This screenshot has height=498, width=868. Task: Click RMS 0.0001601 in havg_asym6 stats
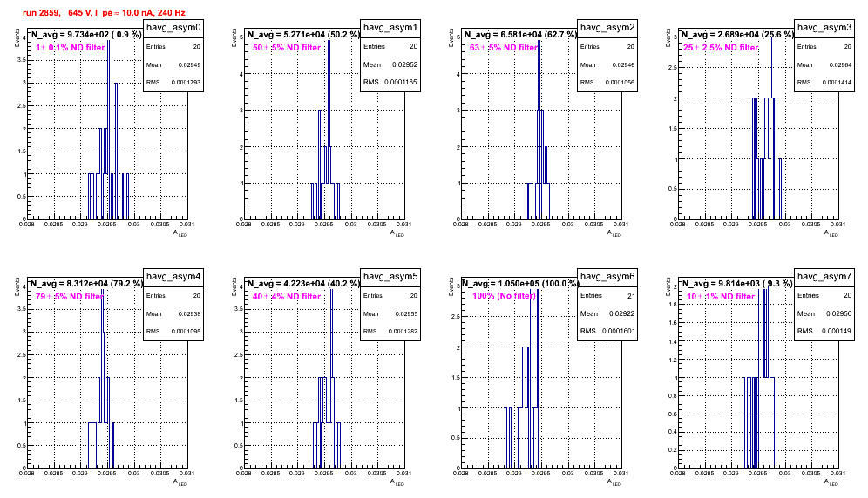tap(607, 331)
